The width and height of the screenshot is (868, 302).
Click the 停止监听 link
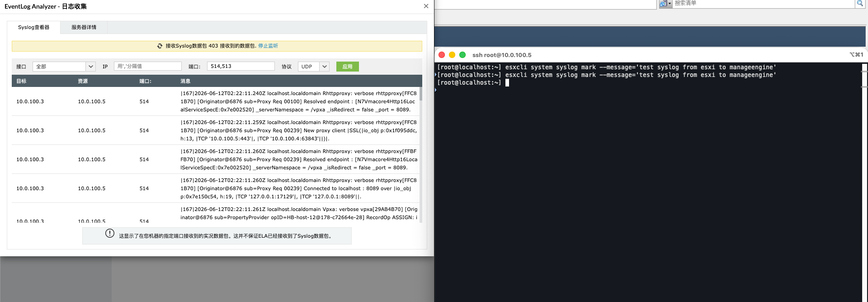[268, 46]
